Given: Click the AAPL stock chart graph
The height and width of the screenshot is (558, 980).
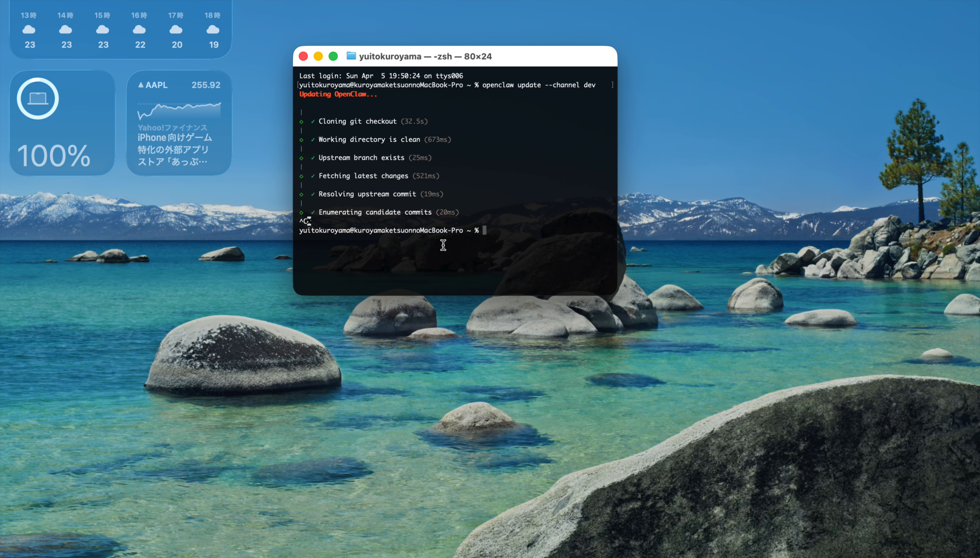Looking at the screenshot, I should [x=179, y=110].
